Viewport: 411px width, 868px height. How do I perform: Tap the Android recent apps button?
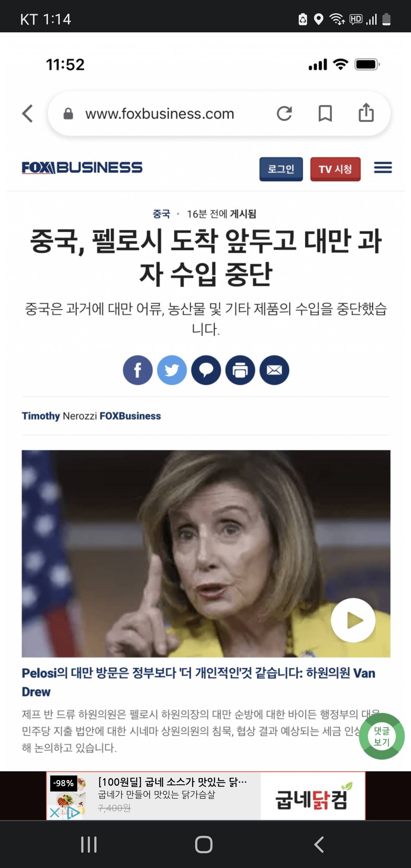tap(89, 844)
